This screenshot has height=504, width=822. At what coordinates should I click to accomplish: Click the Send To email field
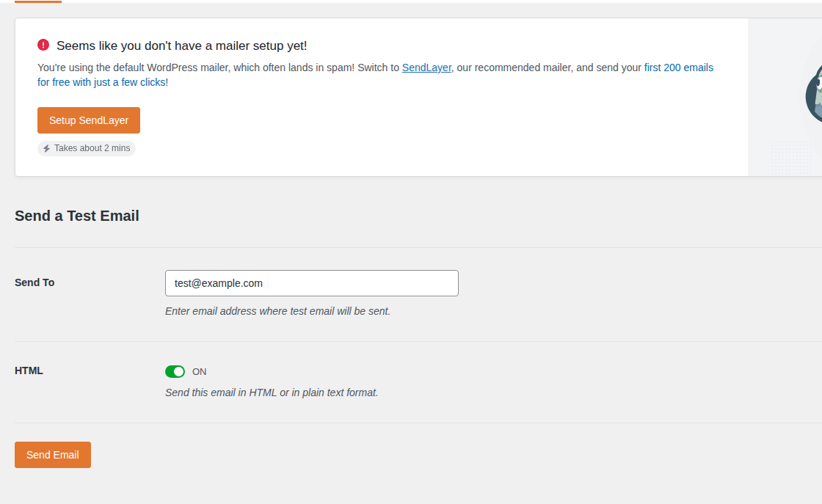pos(312,283)
